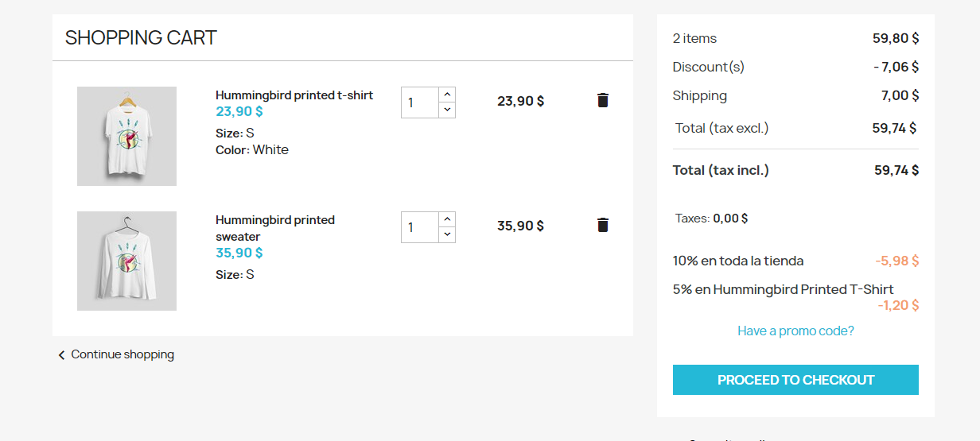Open the Hummingbird printed sweater thumbnail
Viewport: 980px width, 441px height.
(x=126, y=261)
